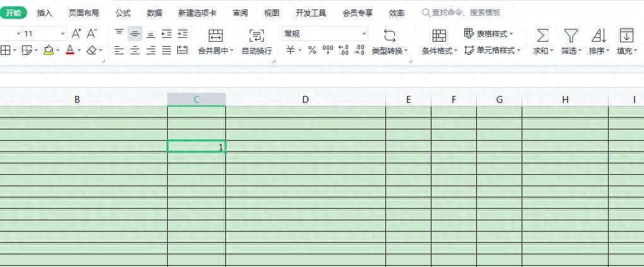The width and height of the screenshot is (644, 267).
Task: Decrease indent icon
Action: pyautogui.click(x=167, y=33)
